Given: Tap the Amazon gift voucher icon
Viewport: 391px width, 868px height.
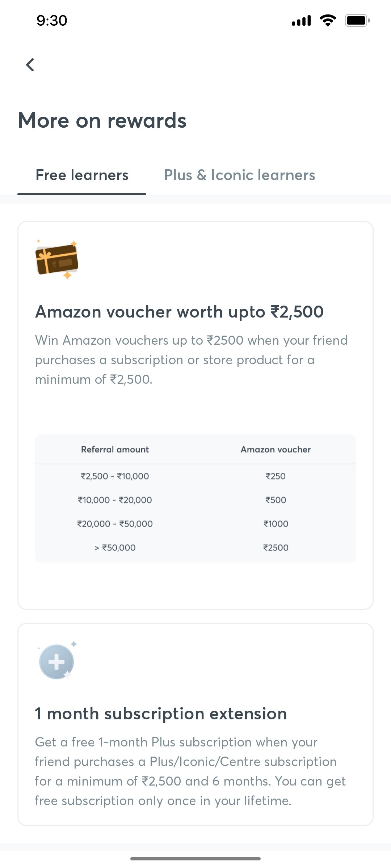Looking at the screenshot, I should pos(56,261).
